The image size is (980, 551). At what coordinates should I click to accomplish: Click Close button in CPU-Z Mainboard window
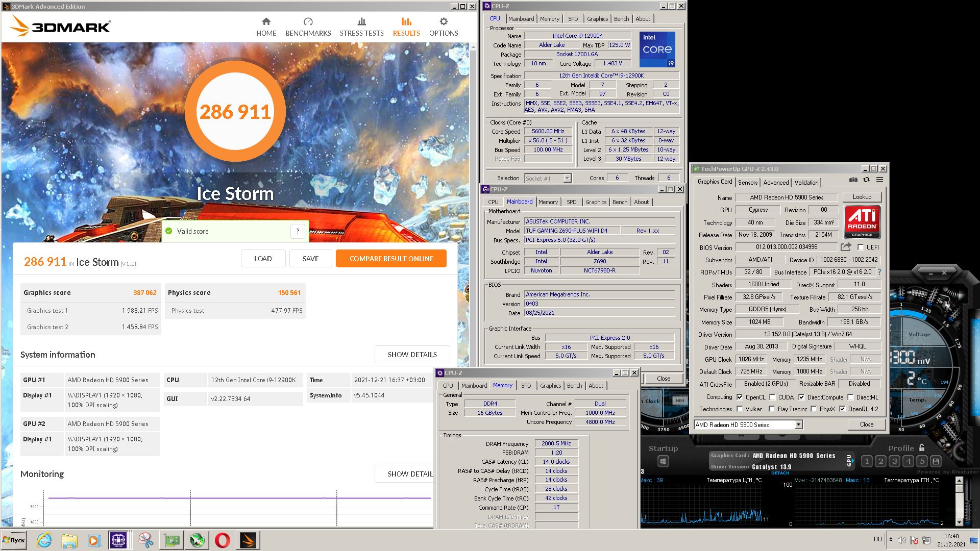tap(664, 379)
